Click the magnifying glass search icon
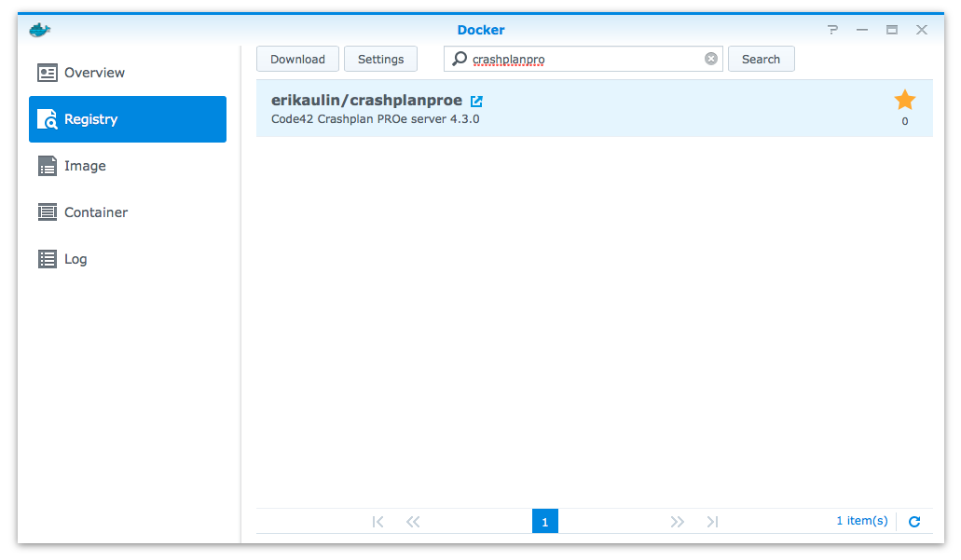Viewport: 961px width, 560px height. (x=460, y=59)
